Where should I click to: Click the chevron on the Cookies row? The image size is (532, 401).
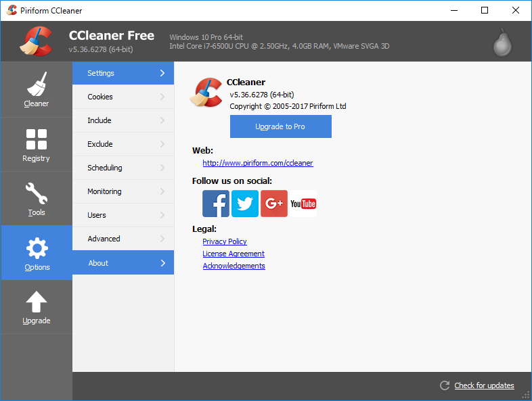[x=162, y=97]
